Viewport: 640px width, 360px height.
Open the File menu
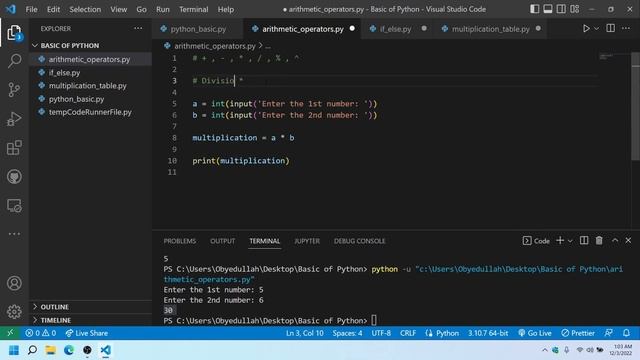31,9
